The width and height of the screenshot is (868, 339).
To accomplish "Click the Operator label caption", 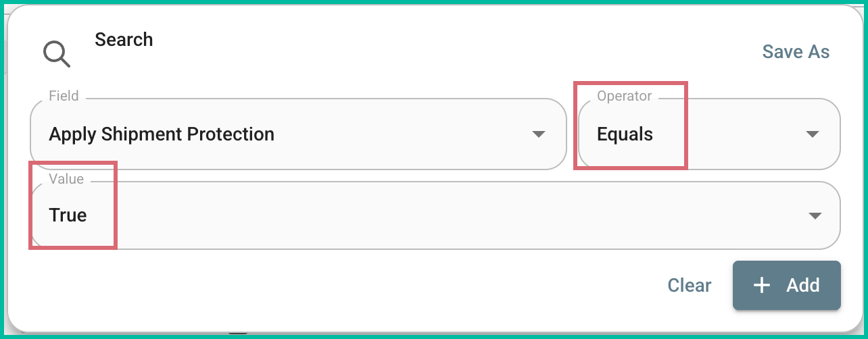I will click(624, 96).
